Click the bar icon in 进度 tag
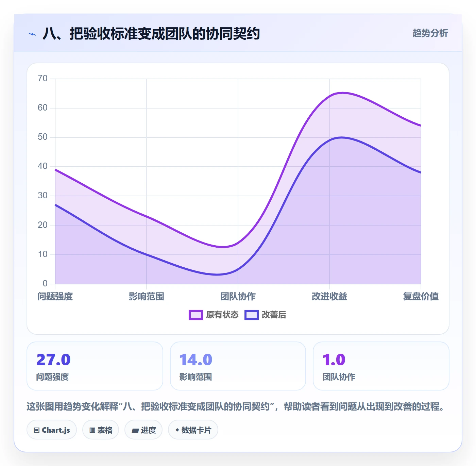This screenshot has height=466, width=476. pyautogui.click(x=135, y=431)
